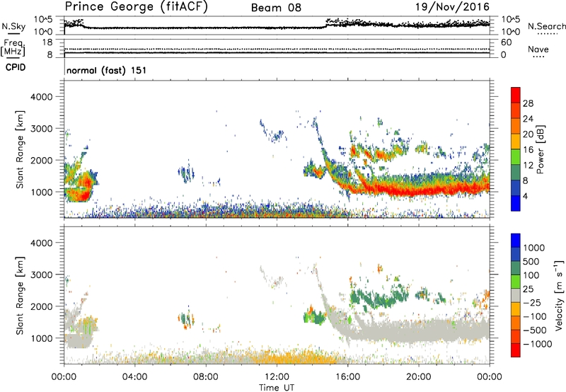This screenshot has width=566, height=392.
Task: Pick the orange velocity segment between -500 and -100
Action: [516, 323]
